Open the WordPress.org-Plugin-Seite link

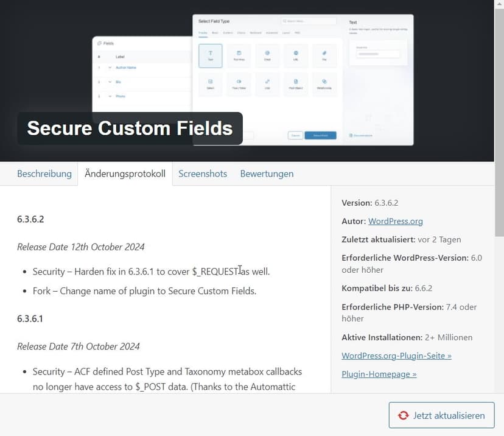click(396, 356)
